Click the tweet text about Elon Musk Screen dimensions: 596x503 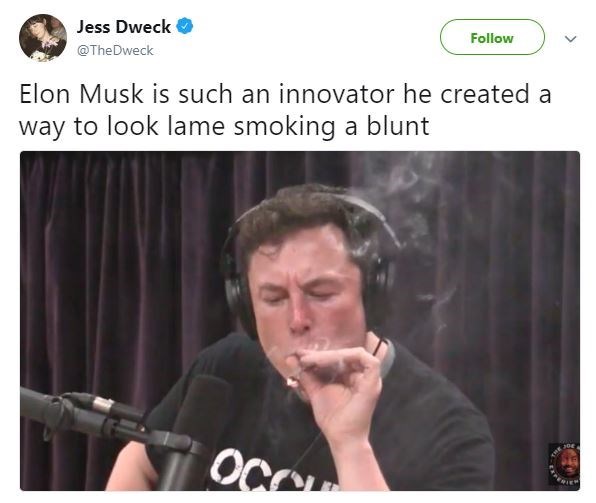[x=285, y=109]
